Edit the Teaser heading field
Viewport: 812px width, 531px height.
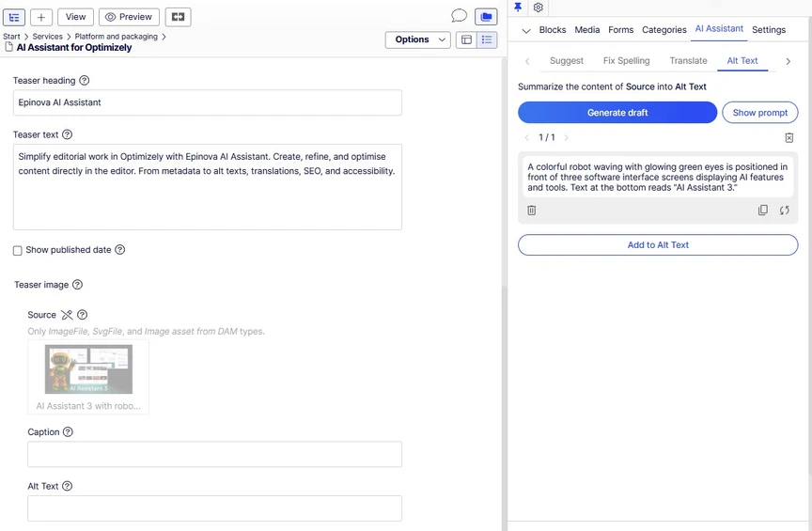[x=207, y=102]
